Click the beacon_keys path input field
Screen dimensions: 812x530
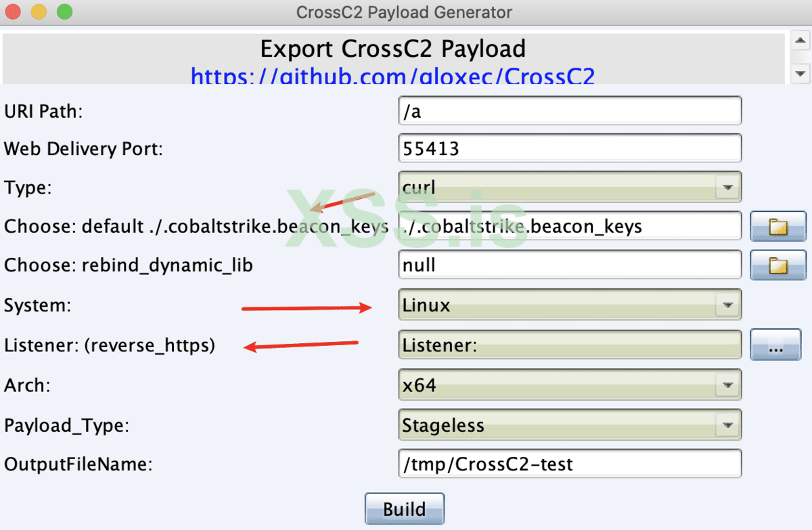coord(570,226)
